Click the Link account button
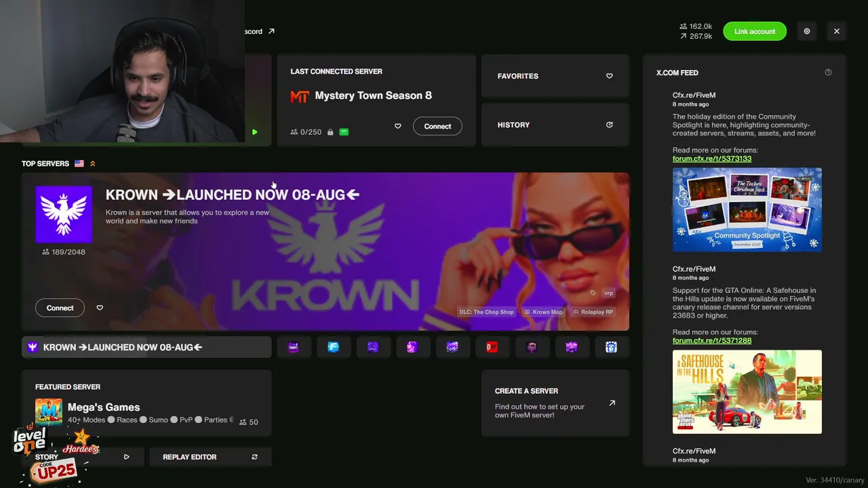Screen dimensions: 868x488 click(x=755, y=31)
